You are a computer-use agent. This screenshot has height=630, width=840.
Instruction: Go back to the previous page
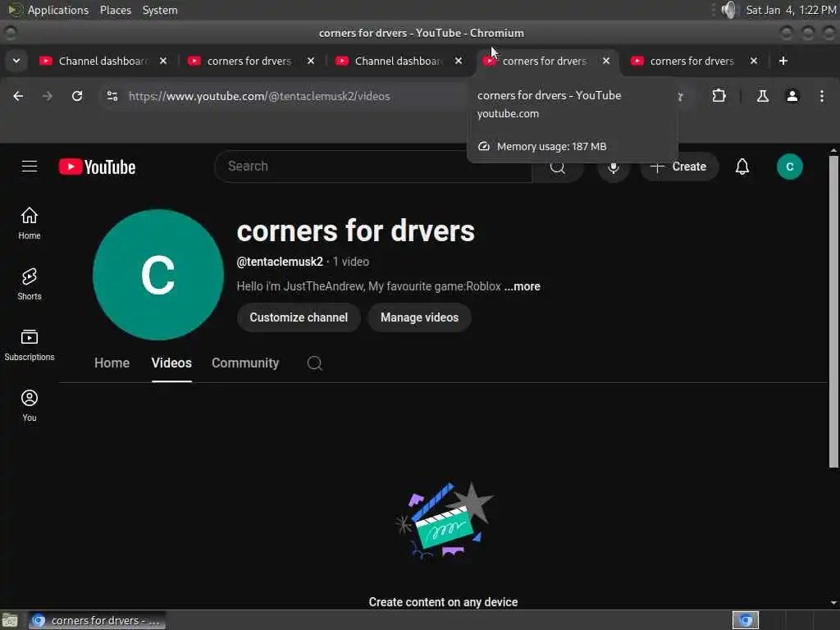18,96
